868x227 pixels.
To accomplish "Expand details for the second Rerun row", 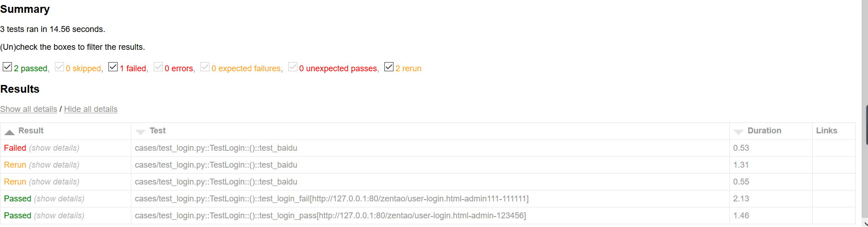I will (x=54, y=182).
